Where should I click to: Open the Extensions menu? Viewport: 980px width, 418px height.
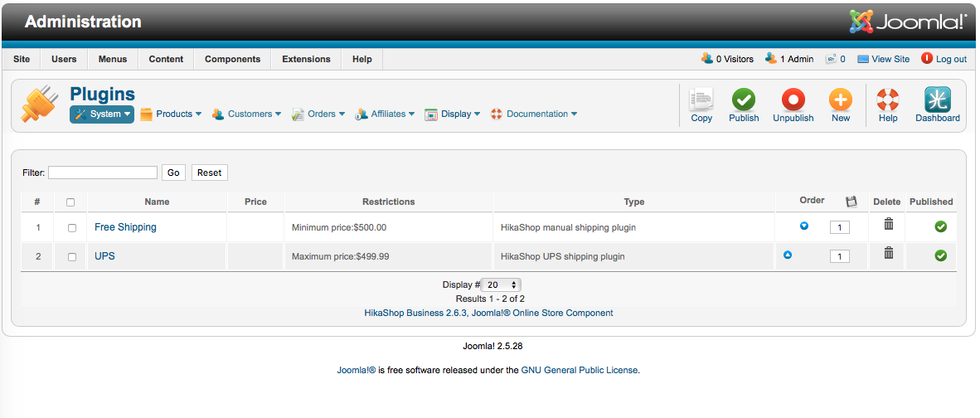(x=306, y=60)
